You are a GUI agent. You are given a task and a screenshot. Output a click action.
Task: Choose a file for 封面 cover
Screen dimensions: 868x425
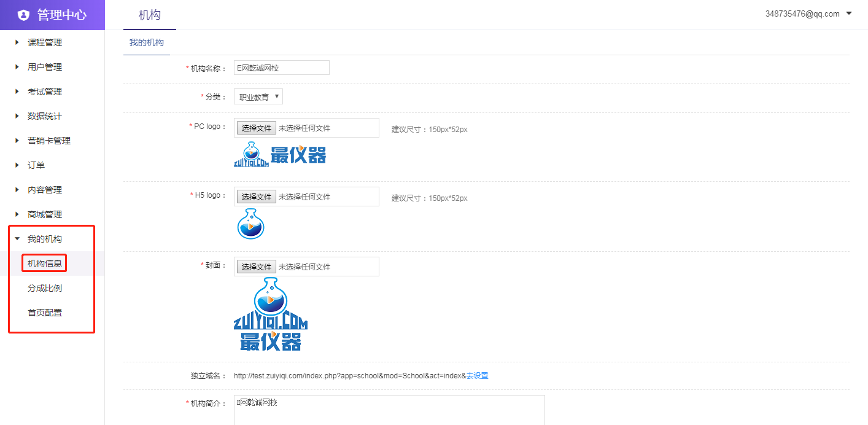256,267
